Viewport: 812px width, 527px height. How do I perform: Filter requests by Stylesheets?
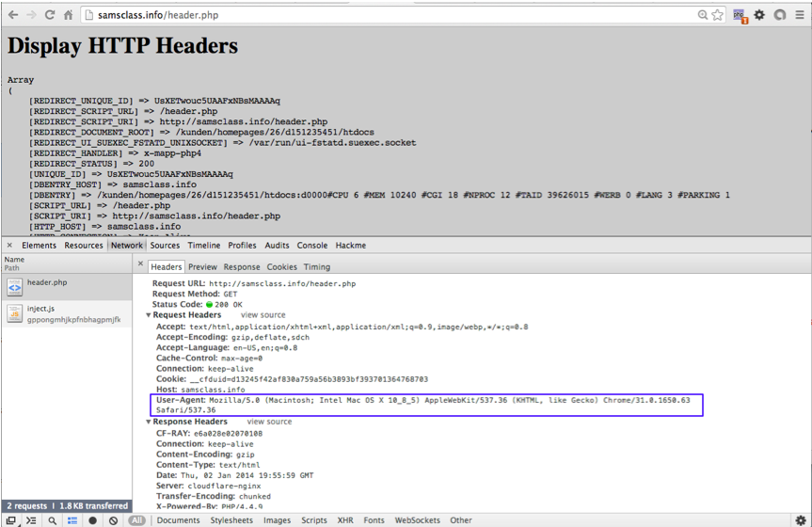(x=231, y=520)
